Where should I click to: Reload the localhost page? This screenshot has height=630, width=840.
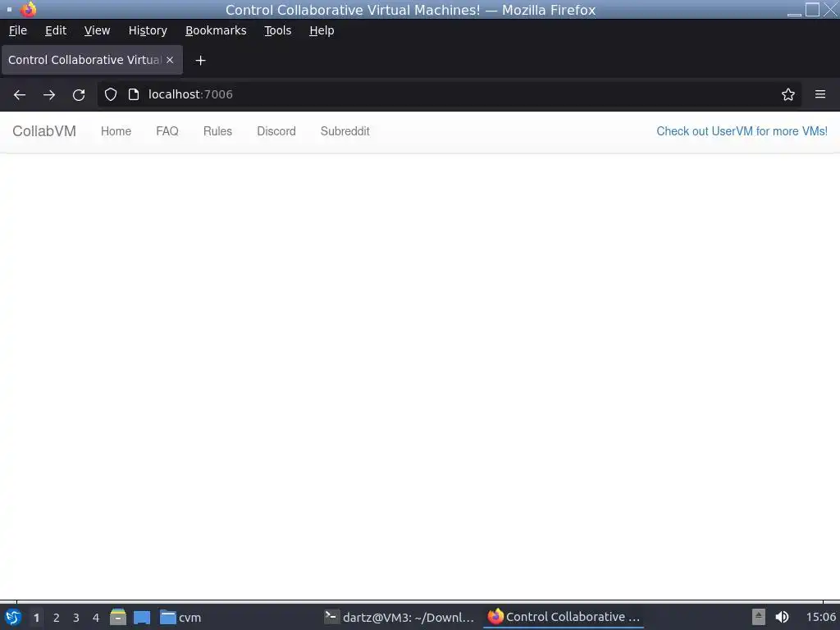tap(79, 95)
